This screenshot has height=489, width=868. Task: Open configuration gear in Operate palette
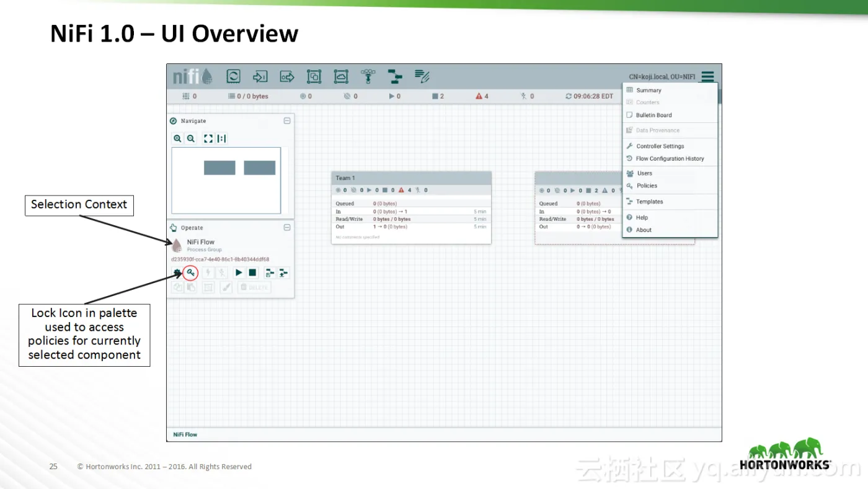click(x=177, y=272)
